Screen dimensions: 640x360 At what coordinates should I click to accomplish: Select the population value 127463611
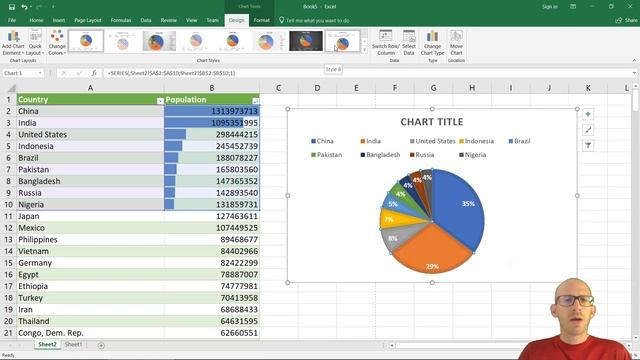(212, 216)
